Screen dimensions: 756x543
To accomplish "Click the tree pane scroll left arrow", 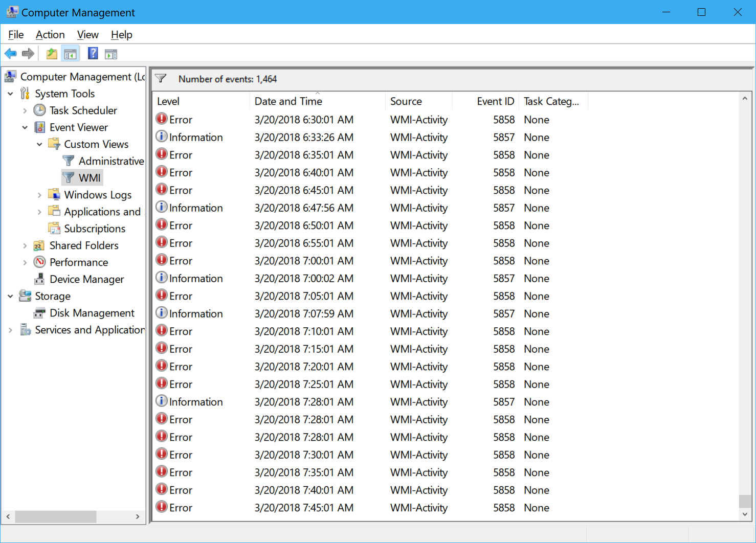I will tap(8, 516).
